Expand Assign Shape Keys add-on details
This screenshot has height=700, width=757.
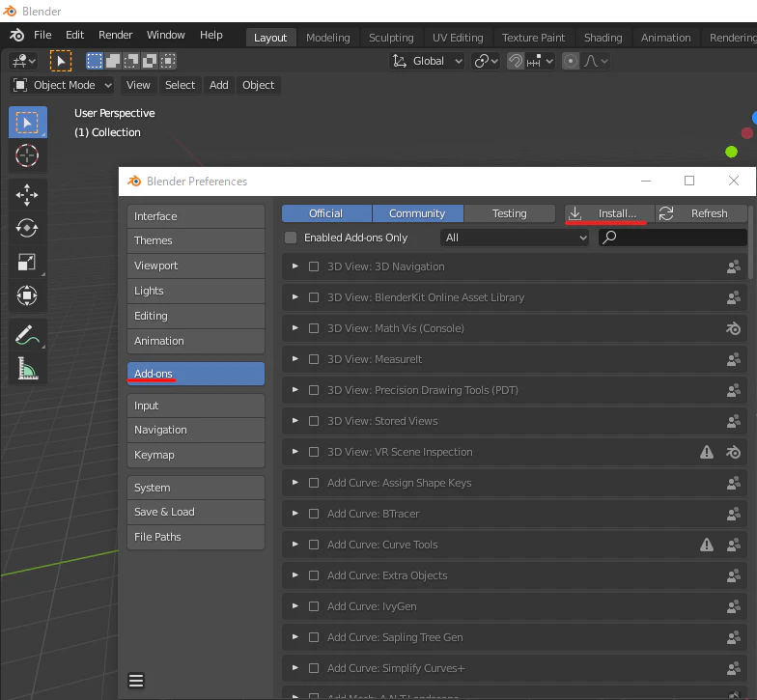(295, 483)
